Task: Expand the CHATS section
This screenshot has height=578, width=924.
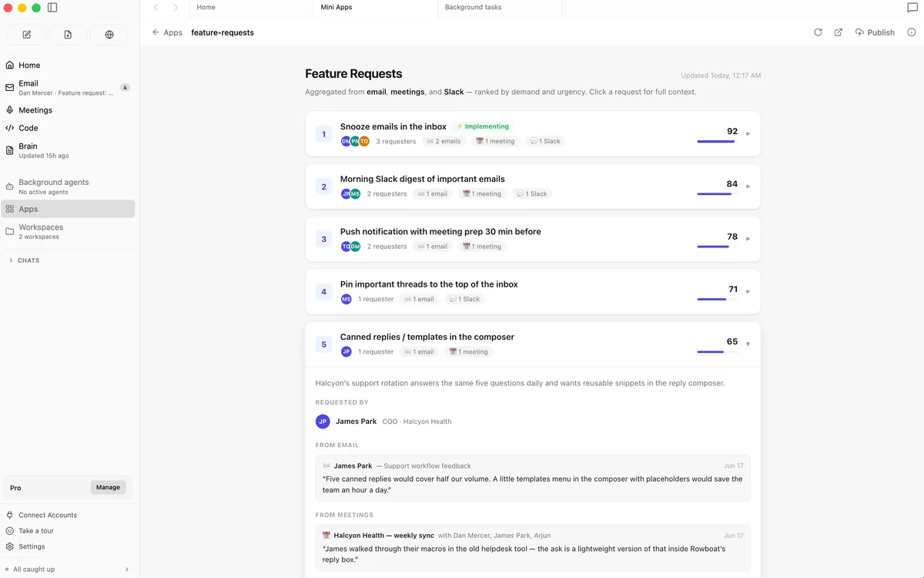Action: [24, 260]
